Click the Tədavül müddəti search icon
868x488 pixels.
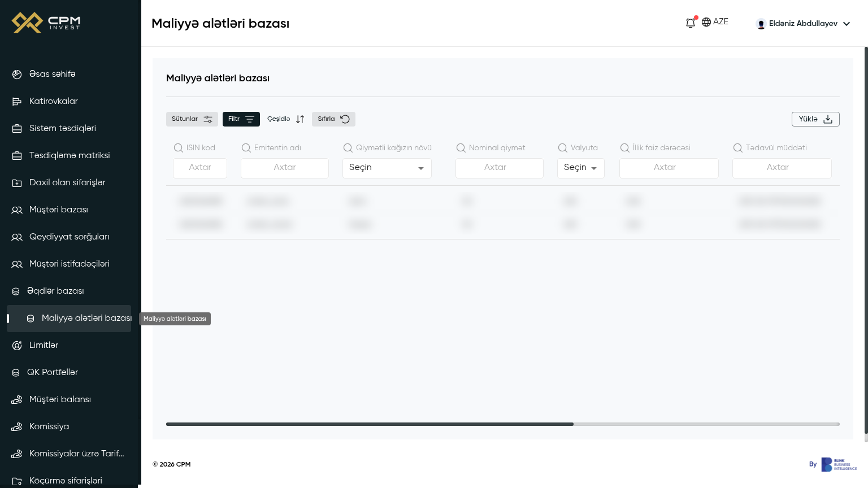click(737, 148)
